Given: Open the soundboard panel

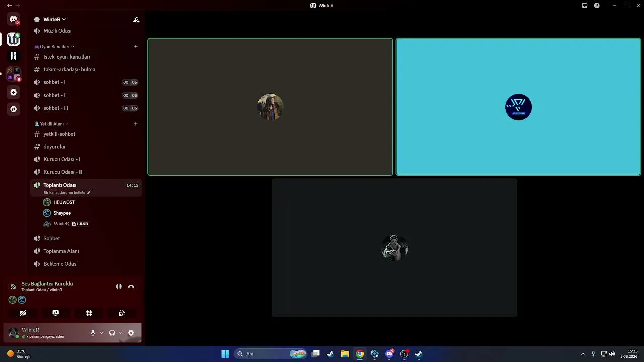Looking at the screenshot, I should (x=122, y=313).
